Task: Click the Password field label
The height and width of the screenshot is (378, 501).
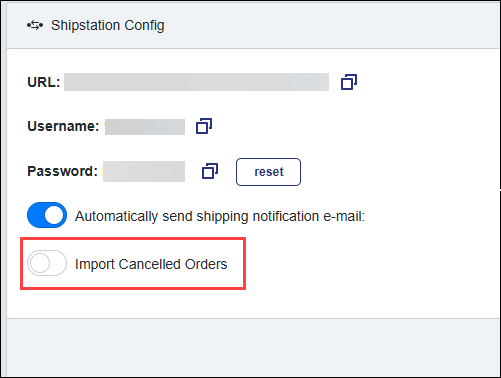Action: [63, 171]
